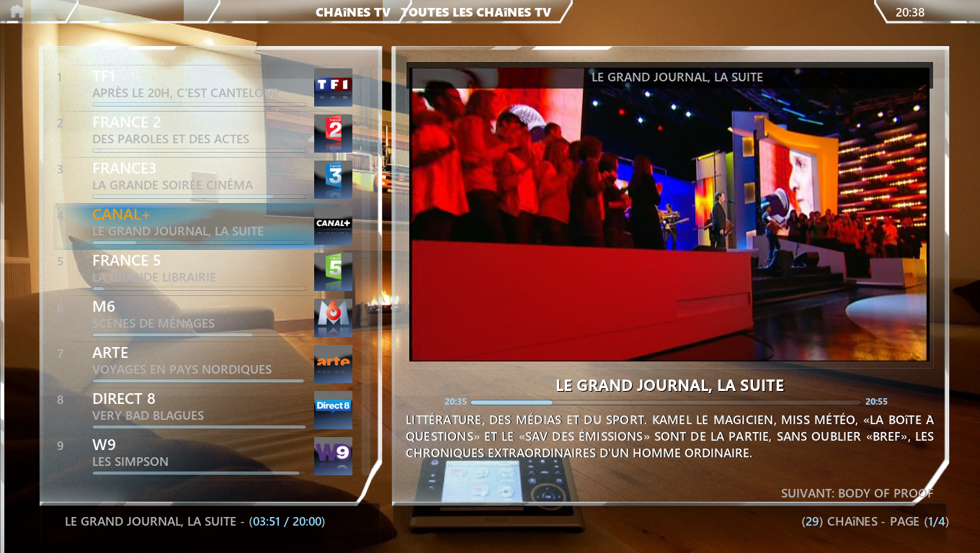The image size is (980, 553).
Task: Click the programme progress bar under the preview
Action: tap(666, 403)
